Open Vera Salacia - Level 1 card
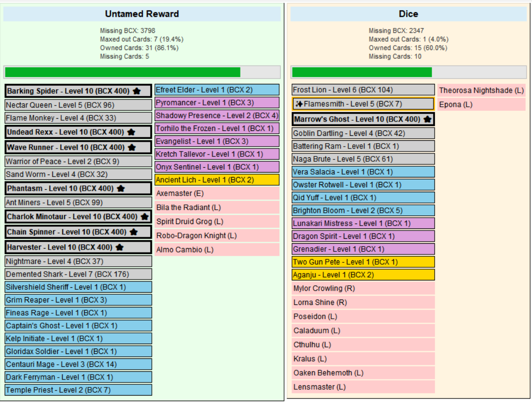The image size is (532, 404). coord(363,172)
